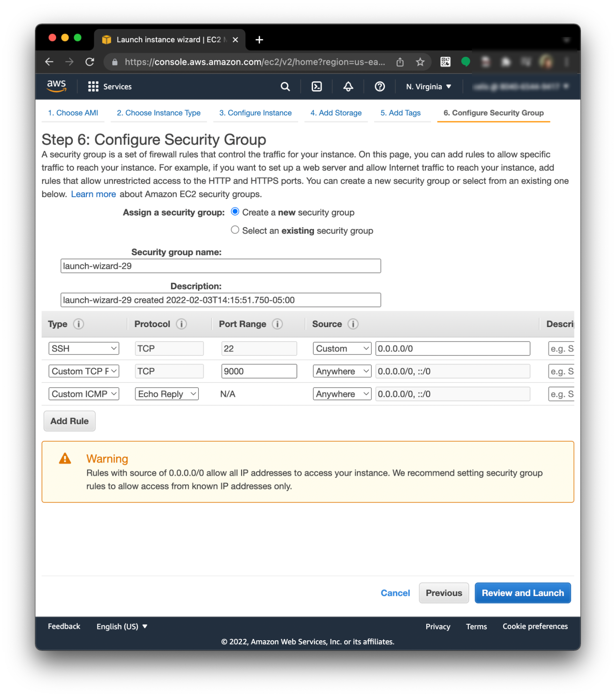Click the Add Rule button
This screenshot has width=616, height=697.
69,421
